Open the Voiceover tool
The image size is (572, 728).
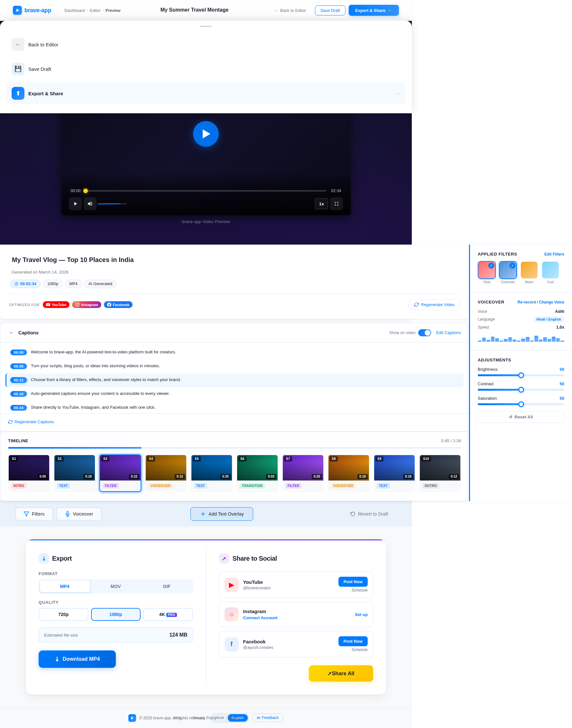(x=79, y=514)
